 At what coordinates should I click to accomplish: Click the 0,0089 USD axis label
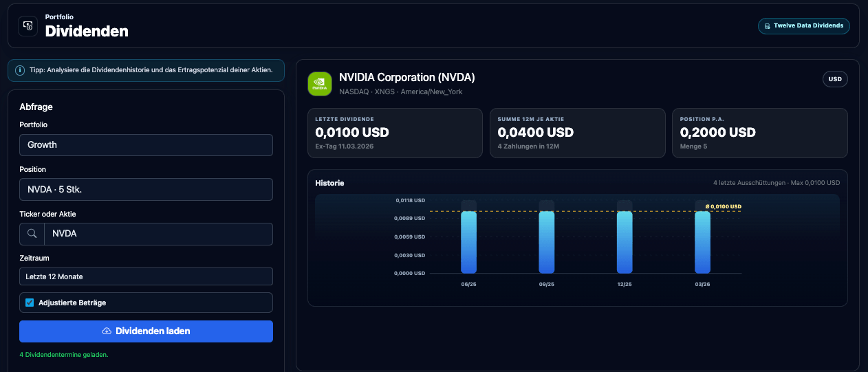tap(410, 219)
